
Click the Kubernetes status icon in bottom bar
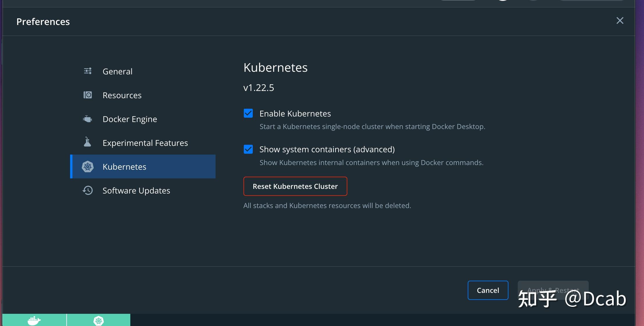click(x=99, y=320)
